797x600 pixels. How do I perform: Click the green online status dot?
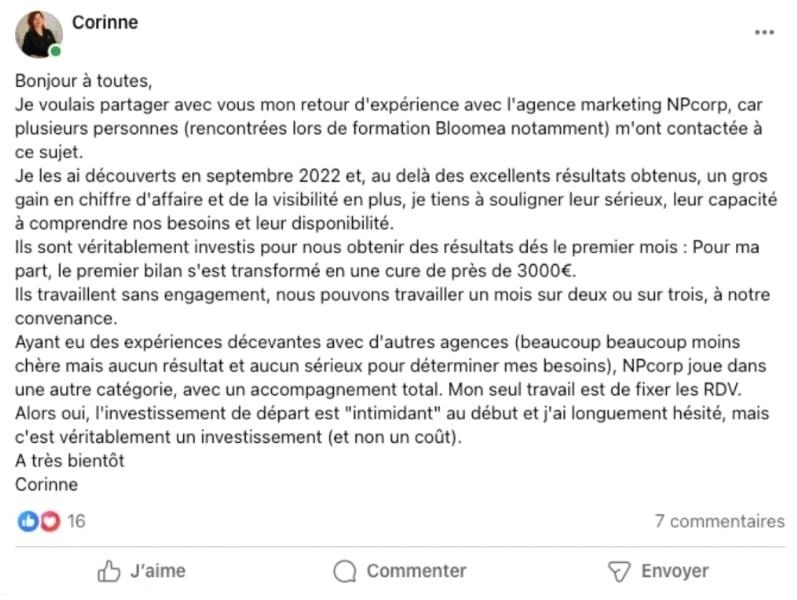pyautogui.click(x=55, y=51)
